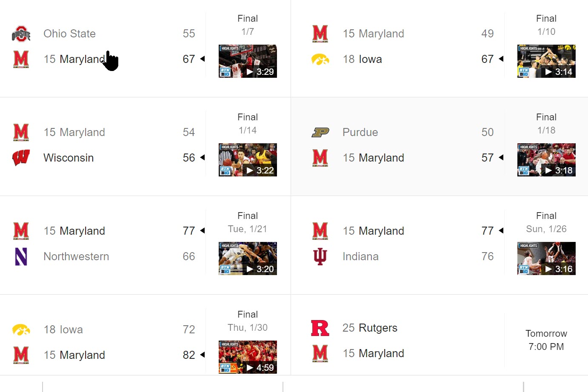Click the Wisconsin Badgers logo
Screen dimensions: 588x392
coord(21,158)
